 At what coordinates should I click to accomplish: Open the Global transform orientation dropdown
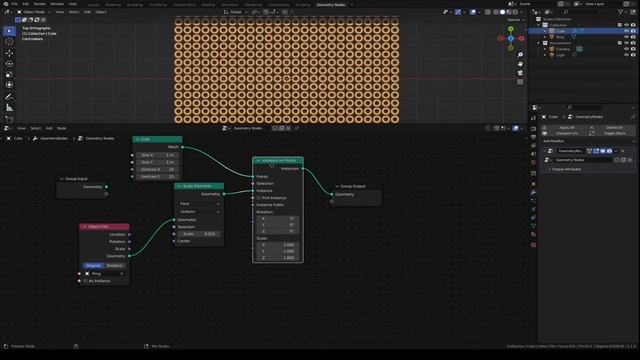click(236, 12)
